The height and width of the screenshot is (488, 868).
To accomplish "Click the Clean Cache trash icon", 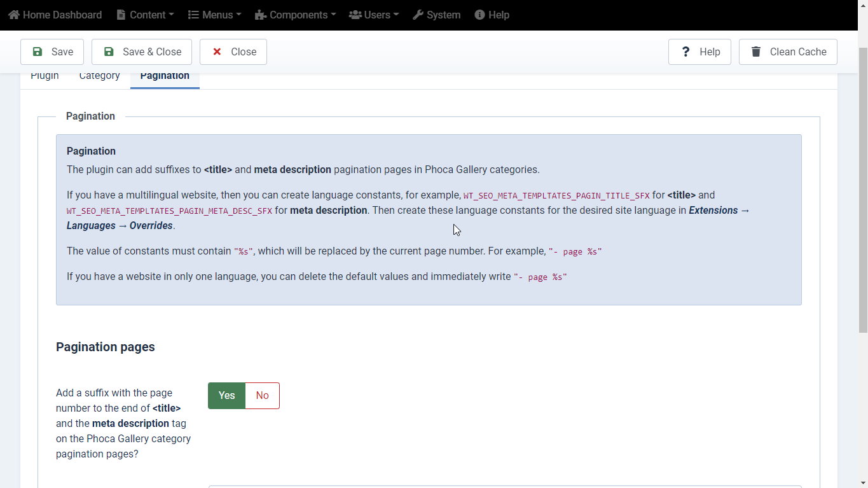I will [x=755, y=52].
